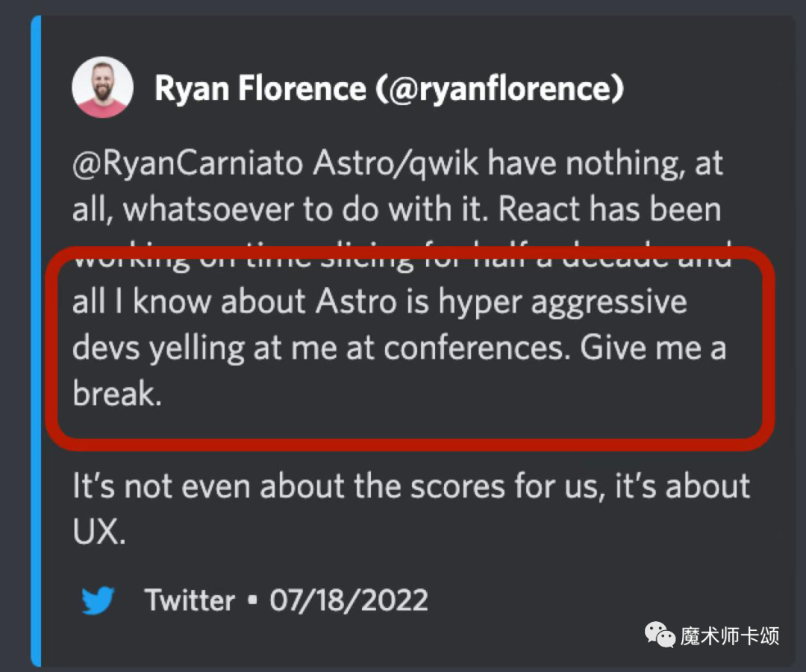Click Ryan Florence's profile avatar
Image resolution: width=806 pixels, height=672 pixels.
tap(102, 87)
